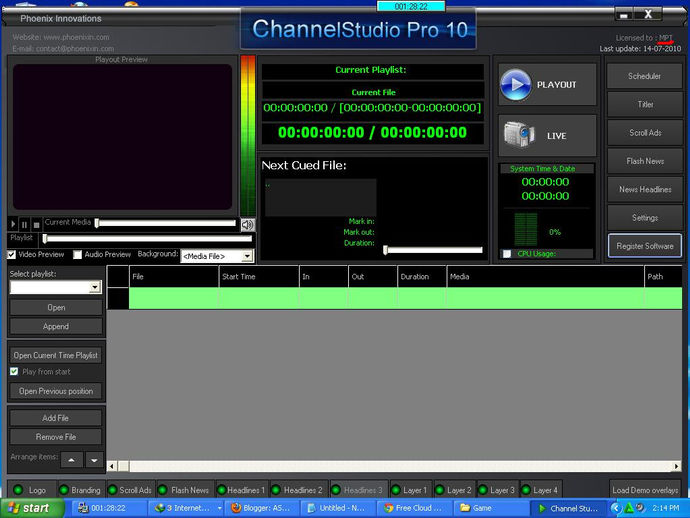Select the green highlighted playlist row

coord(405,298)
